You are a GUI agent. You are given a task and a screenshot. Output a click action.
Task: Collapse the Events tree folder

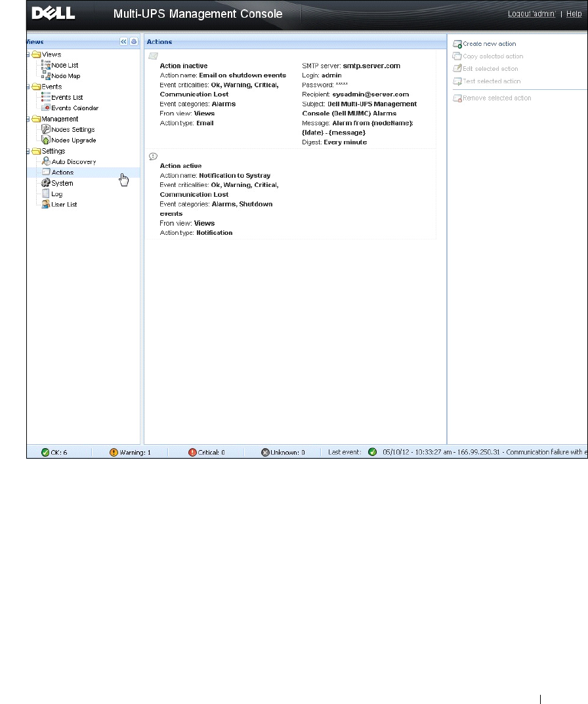(28, 87)
